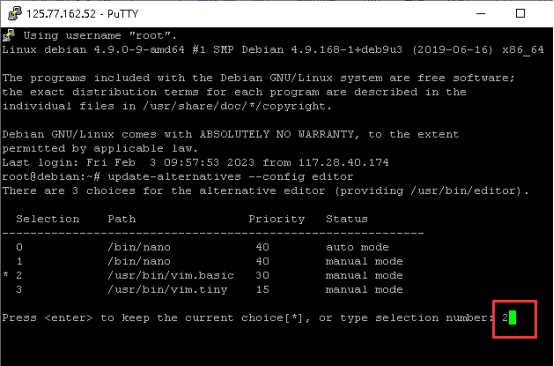Click the typed selection number 2 at the prompt
Viewport: 554px width, 366px height.
click(x=505, y=318)
